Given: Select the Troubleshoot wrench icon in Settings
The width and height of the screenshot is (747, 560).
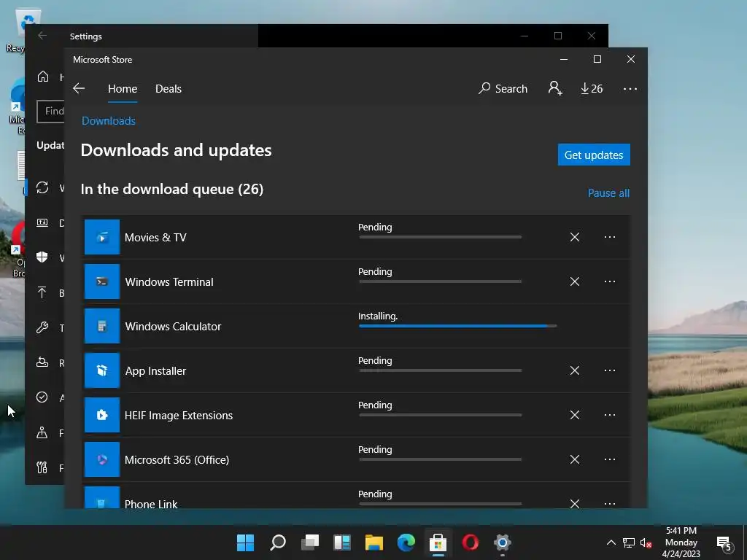Looking at the screenshot, I should tap(42, 327).
